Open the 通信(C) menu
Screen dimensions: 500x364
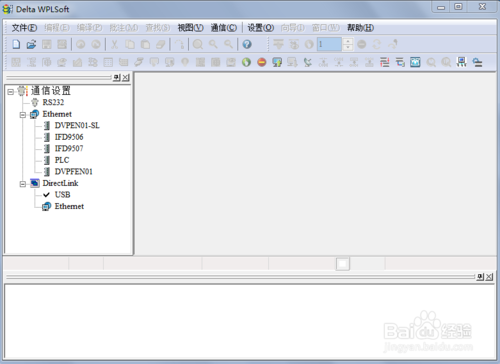pyautogui.click(x=224, y=28)
